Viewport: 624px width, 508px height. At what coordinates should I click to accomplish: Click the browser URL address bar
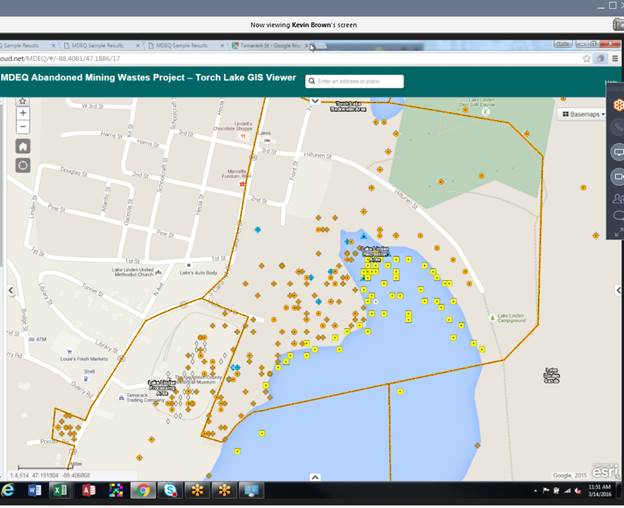click(289, 59)
